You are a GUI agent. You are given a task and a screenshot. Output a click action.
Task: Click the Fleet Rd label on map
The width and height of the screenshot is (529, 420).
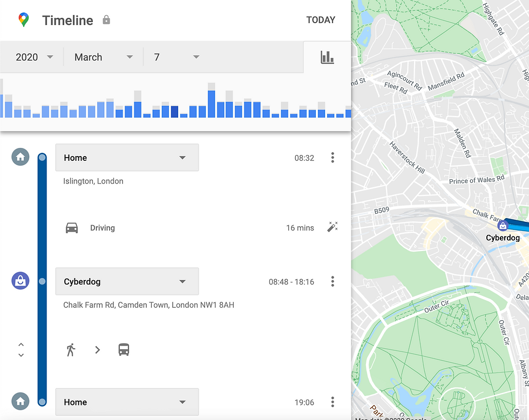coord(396,88)
